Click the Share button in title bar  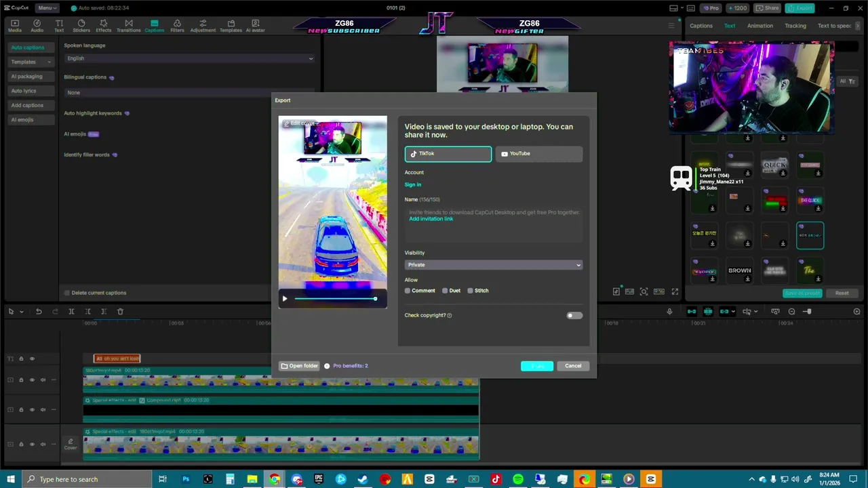point(768,8)
